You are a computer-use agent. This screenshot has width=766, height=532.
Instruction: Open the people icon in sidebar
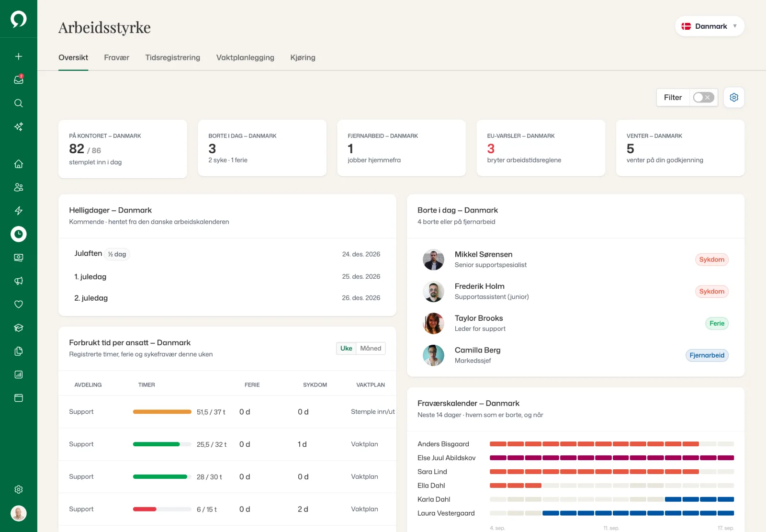19,187
